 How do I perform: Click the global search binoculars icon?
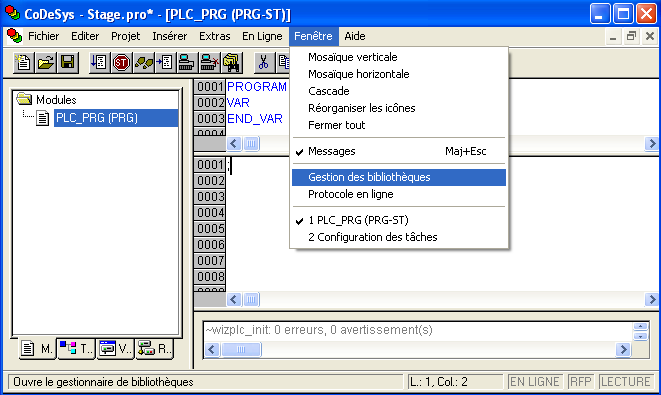231,62
